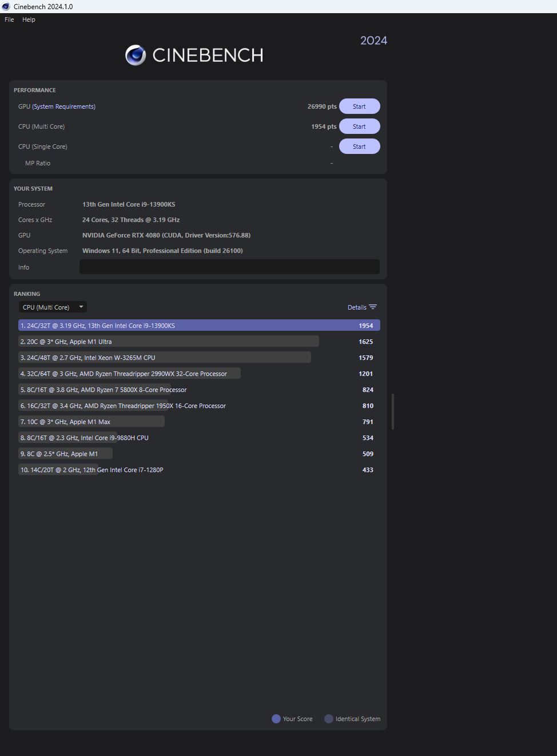Select the Threadripper 2990WX ranking row

(199, 374)
